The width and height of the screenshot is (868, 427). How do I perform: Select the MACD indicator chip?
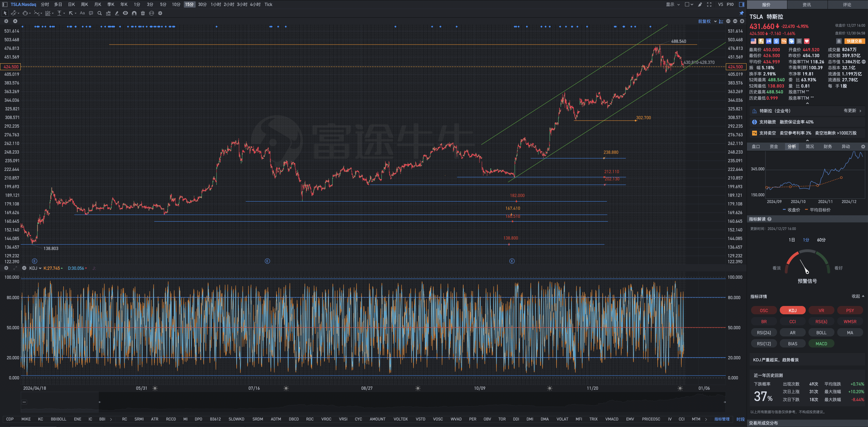click(821, 344)
